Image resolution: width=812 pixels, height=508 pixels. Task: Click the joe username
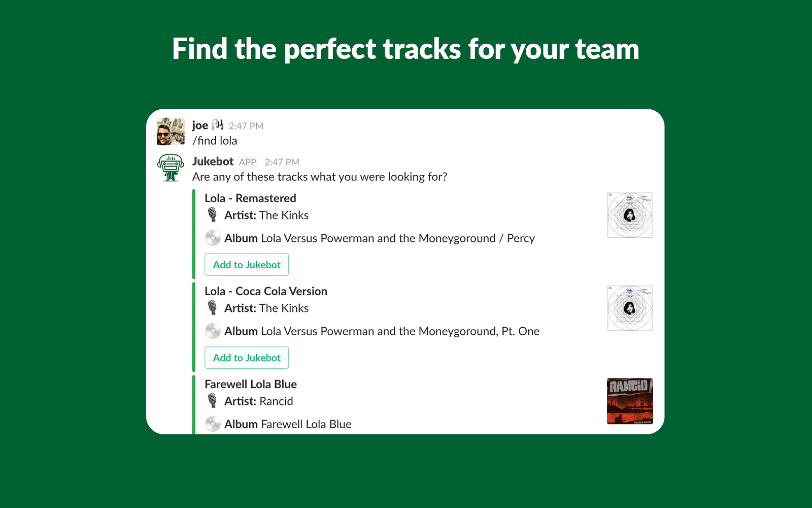click(200, 125)
